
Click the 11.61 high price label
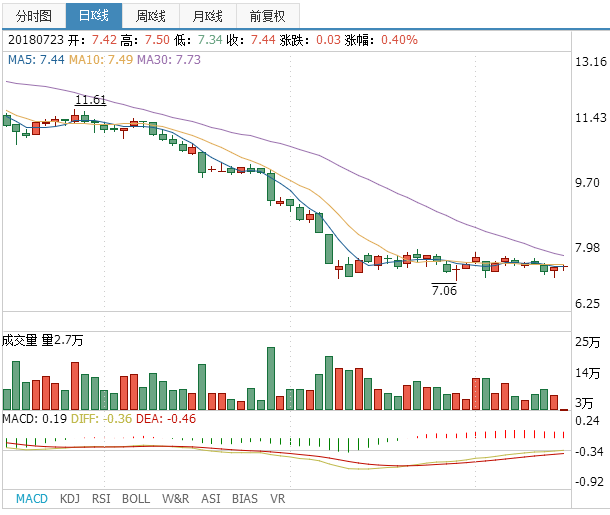(x=91, y=100)
